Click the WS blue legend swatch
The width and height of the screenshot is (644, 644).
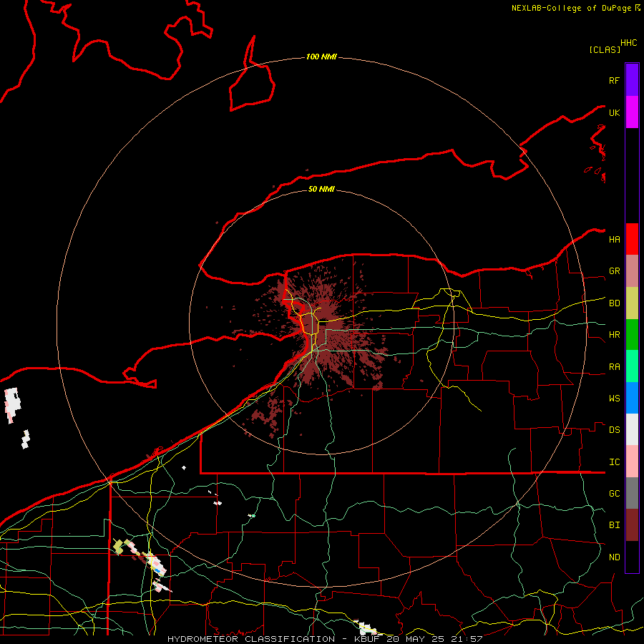pyautogui.click(x=632, y=398)
